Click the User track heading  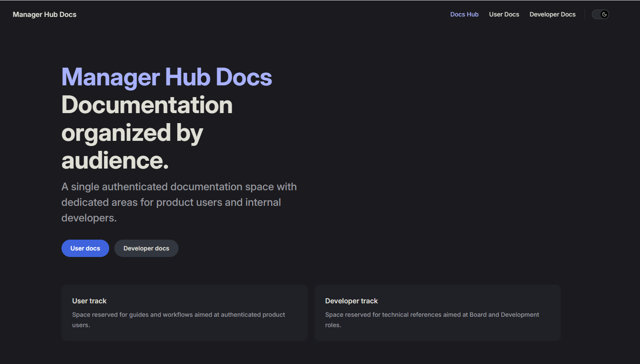pyautogui.click(x=89, y=300)
